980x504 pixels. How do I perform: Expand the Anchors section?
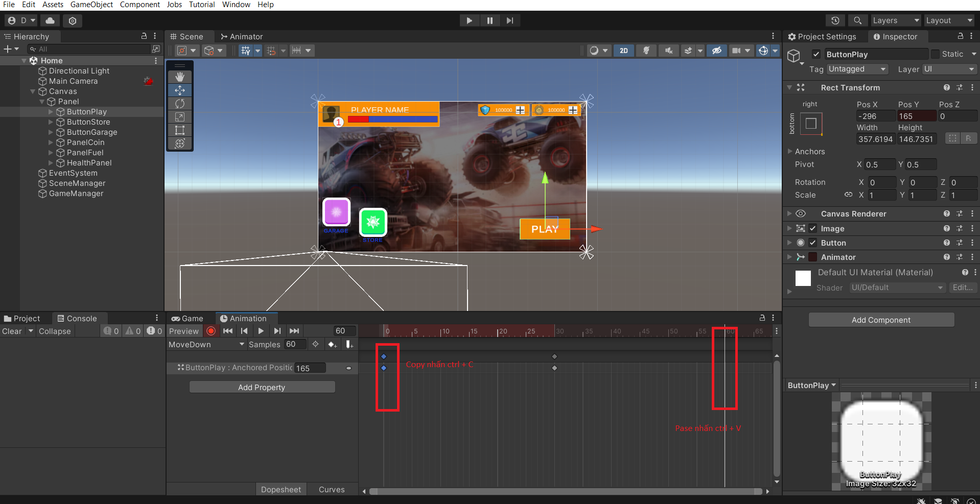(x=790, y=151)
